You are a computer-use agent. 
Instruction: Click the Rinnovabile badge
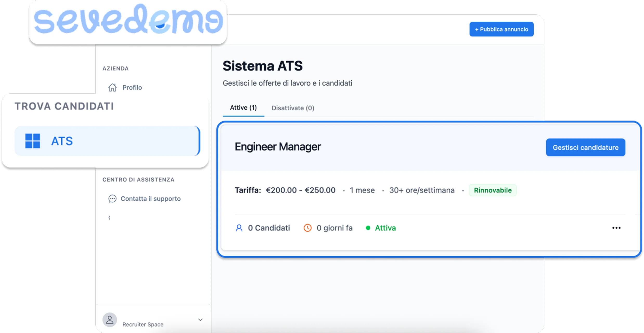click(493, 190)
